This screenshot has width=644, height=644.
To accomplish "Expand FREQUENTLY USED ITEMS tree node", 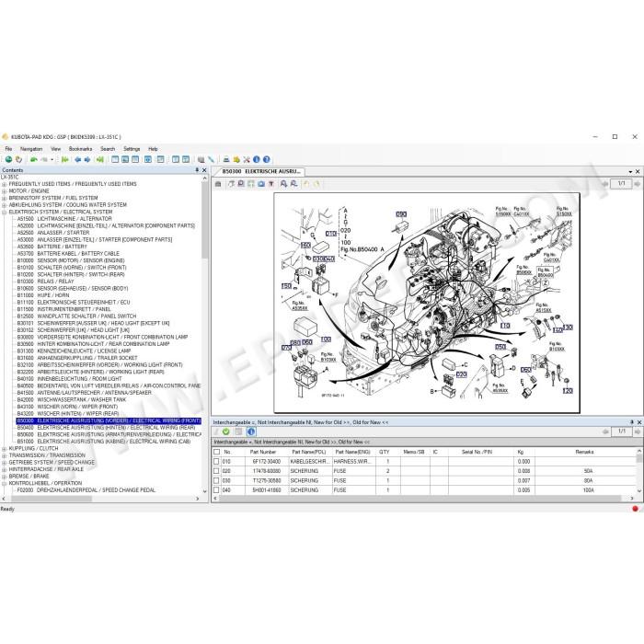I will (4, 184).
